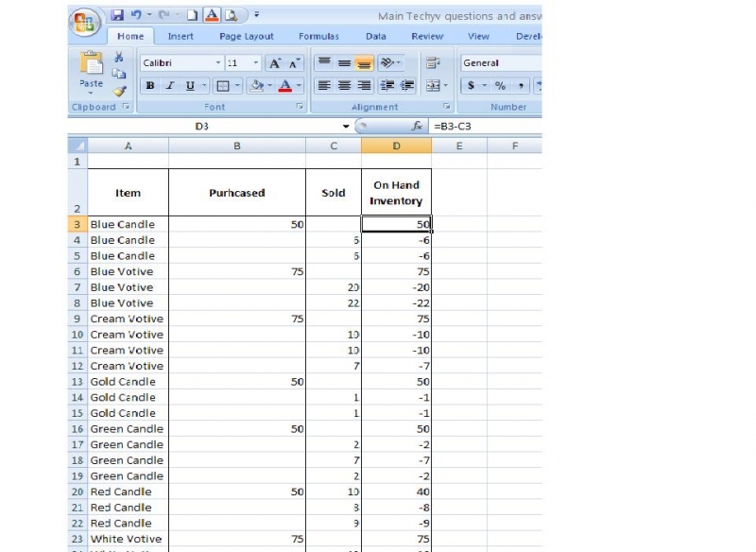Select the Bold formatting icon
Image resolution: width=756 pixels, height=552 pixels.
tap(149, 86)
